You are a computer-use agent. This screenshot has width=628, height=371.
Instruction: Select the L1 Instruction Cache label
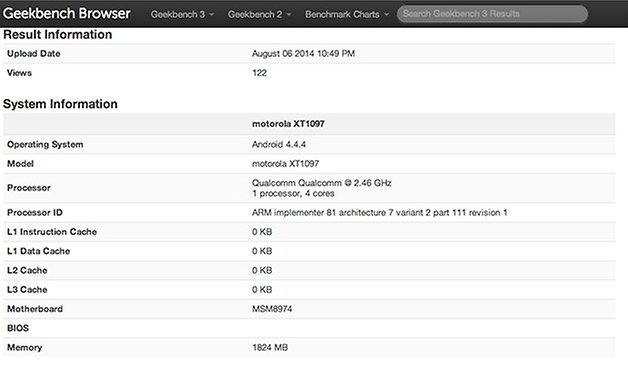click(x=52, y=232)
